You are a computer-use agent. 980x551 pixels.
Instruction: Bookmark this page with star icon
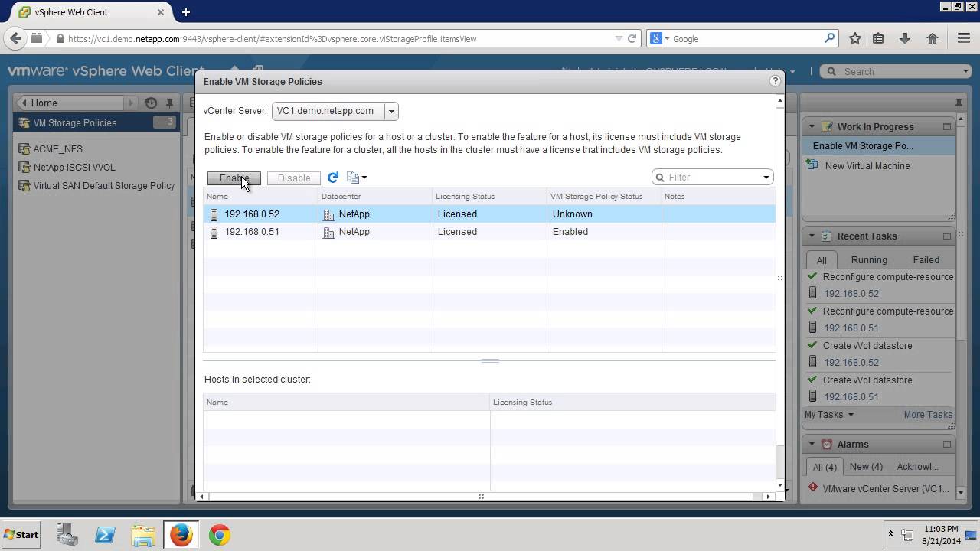click(x=855, y=38)
